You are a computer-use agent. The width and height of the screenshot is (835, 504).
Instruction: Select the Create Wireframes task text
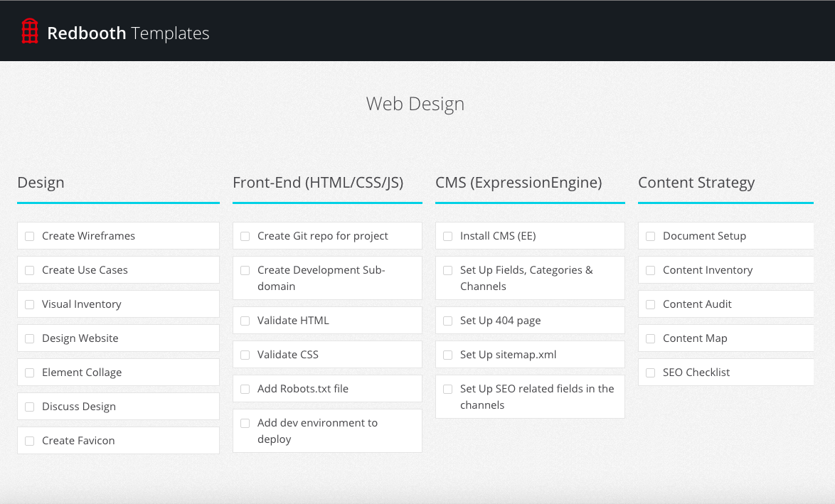point(88,236)
